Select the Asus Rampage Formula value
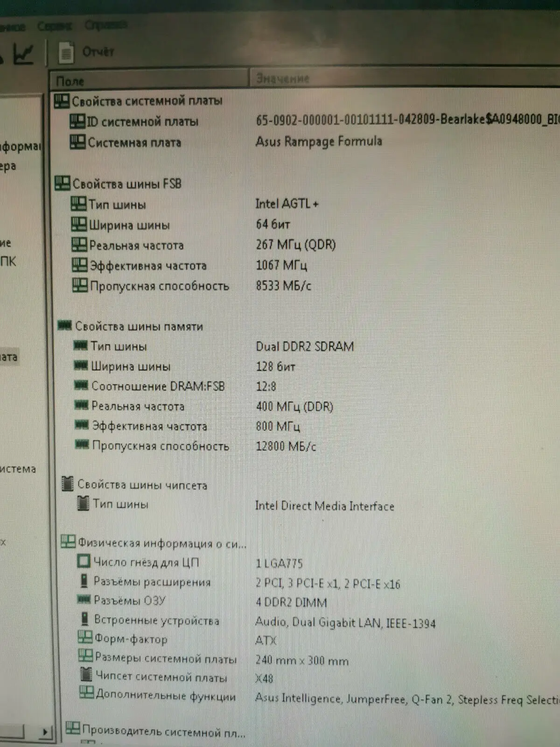Screen dimensions: 560x747 319,141
